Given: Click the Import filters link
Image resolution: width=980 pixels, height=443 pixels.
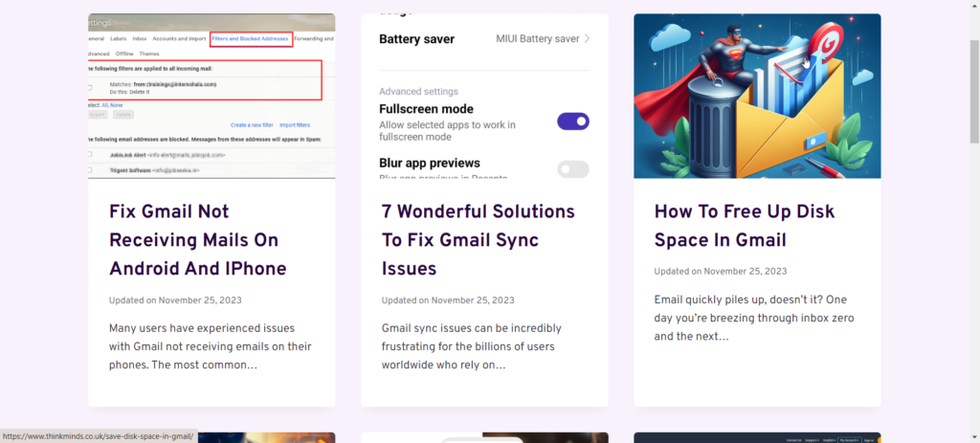Looking at the screenshot, I should click(x=294, y=125).
